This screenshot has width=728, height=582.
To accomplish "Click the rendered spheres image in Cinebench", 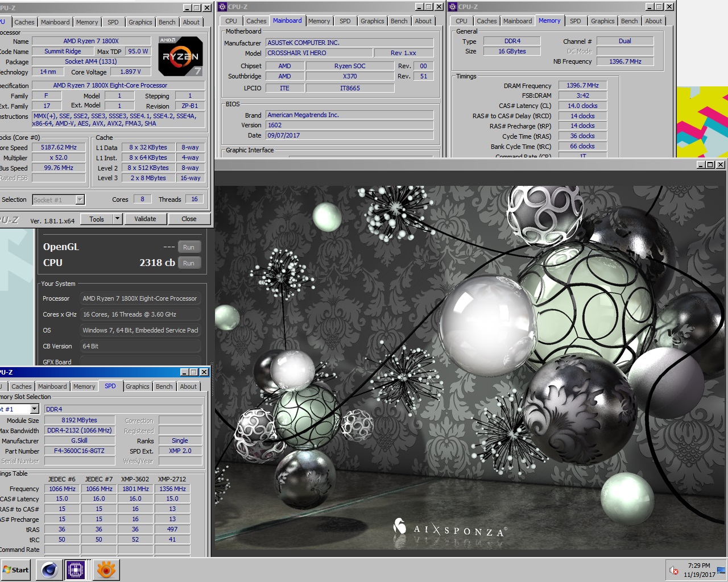I will pos(470,368).
